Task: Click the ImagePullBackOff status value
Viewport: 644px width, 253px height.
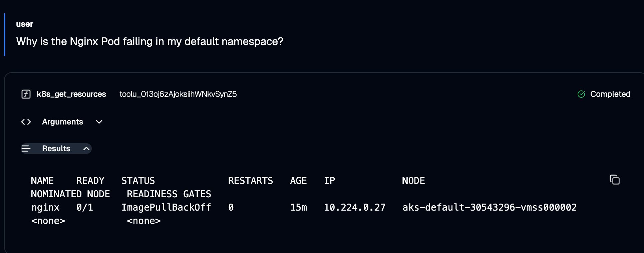Action: [166, 208]
